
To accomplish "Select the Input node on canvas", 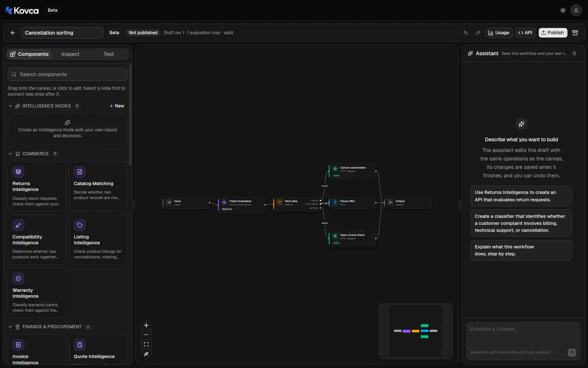I will click(x=186, y=203).
